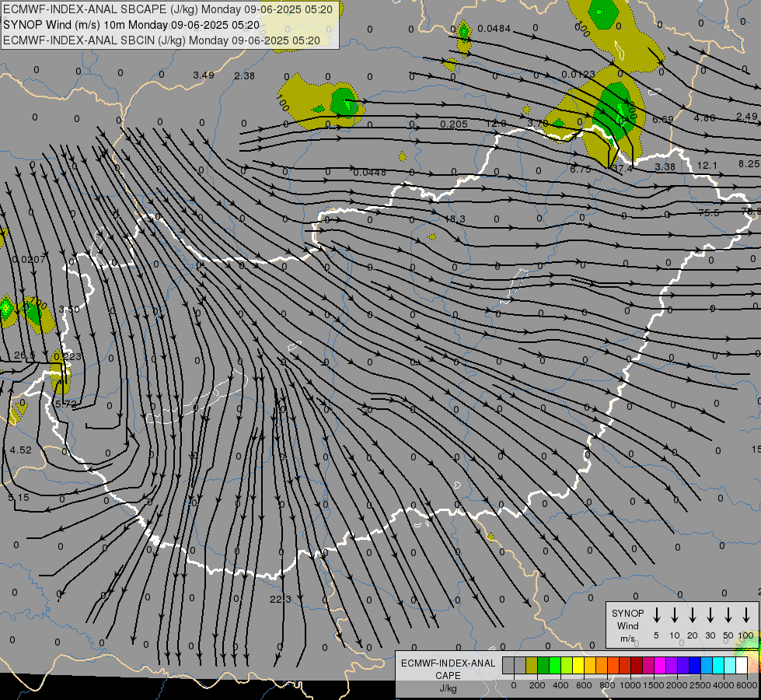This screenshot has width=761, height=700.
Task: Click the 800 tick label on CAPE scale
Action: pos(607,685)
